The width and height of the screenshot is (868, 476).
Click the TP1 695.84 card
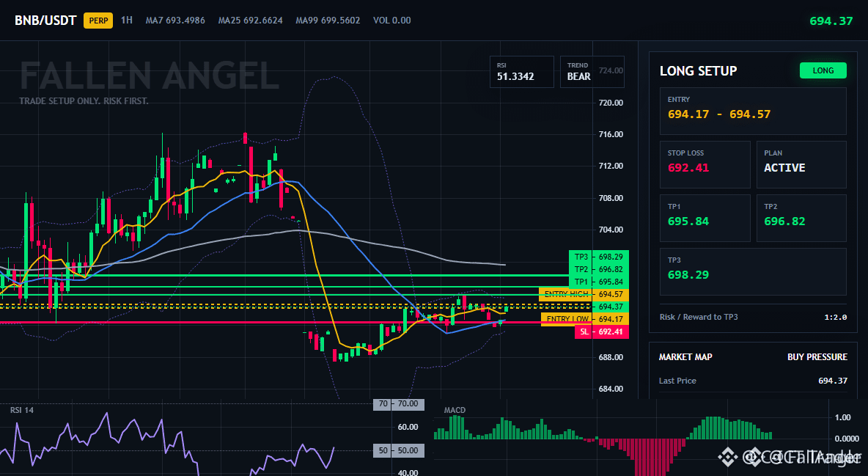[705, 218]
